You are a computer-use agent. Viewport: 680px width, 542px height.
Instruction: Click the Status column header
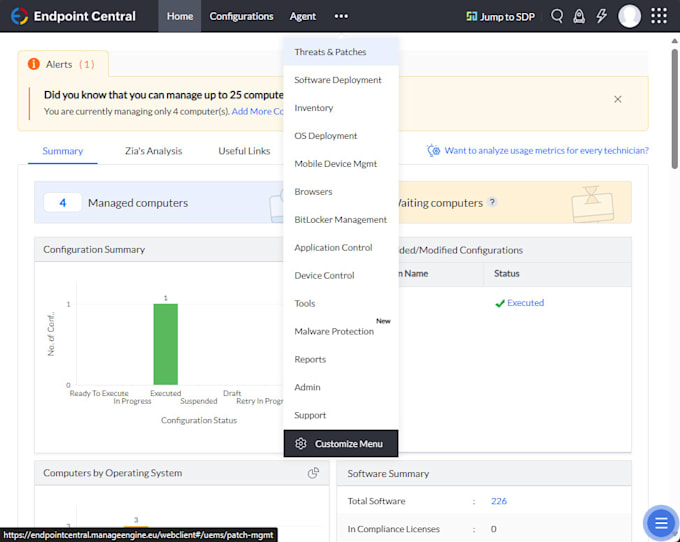tap(507, 274)
